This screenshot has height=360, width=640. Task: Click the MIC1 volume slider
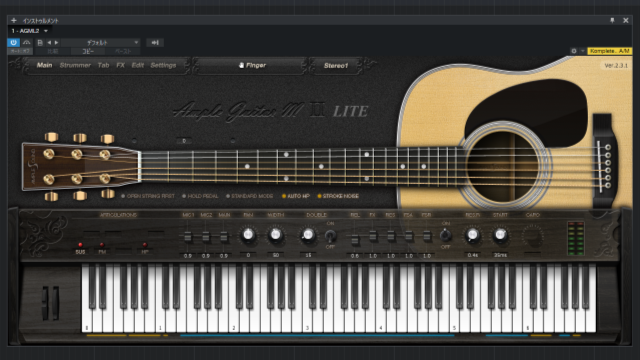188,236
